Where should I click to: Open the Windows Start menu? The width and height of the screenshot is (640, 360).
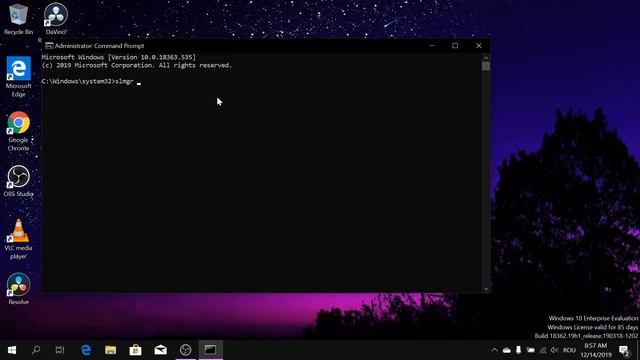point(12,350)
